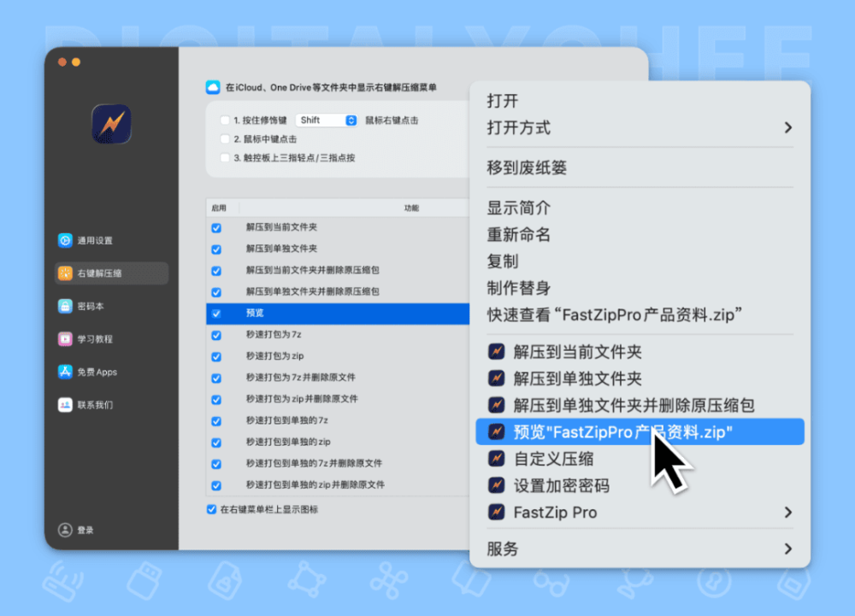Click icon beside FastZip Pro submenu item
The height and width of the screenshot is (616, 855).
[x=496, y=512]
